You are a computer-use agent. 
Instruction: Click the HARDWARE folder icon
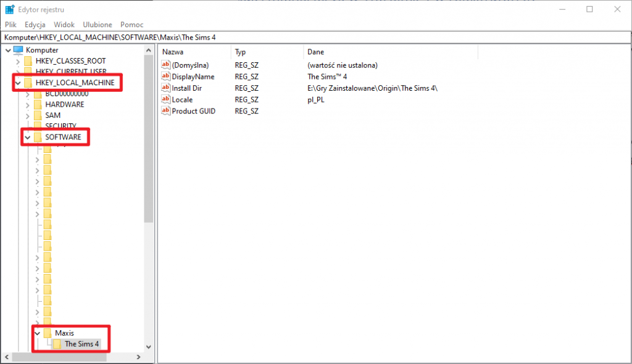[38, 104]
